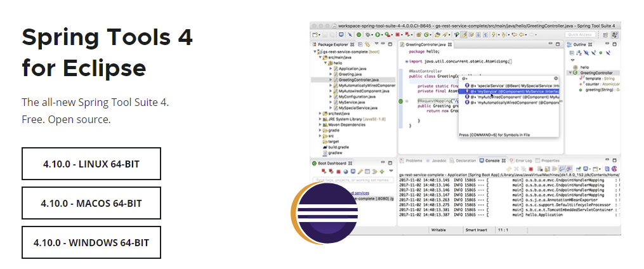Expand the gradle folder in the IDE screenshot

click(320, 130)
